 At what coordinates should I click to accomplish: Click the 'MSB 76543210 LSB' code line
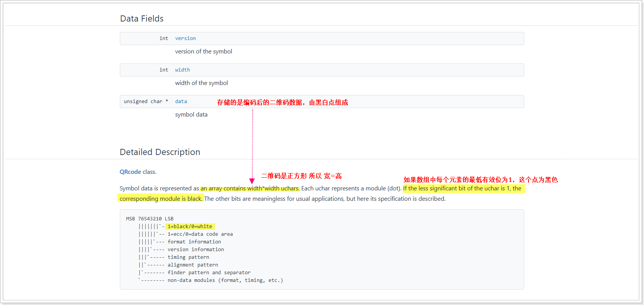tap(149, 219)
